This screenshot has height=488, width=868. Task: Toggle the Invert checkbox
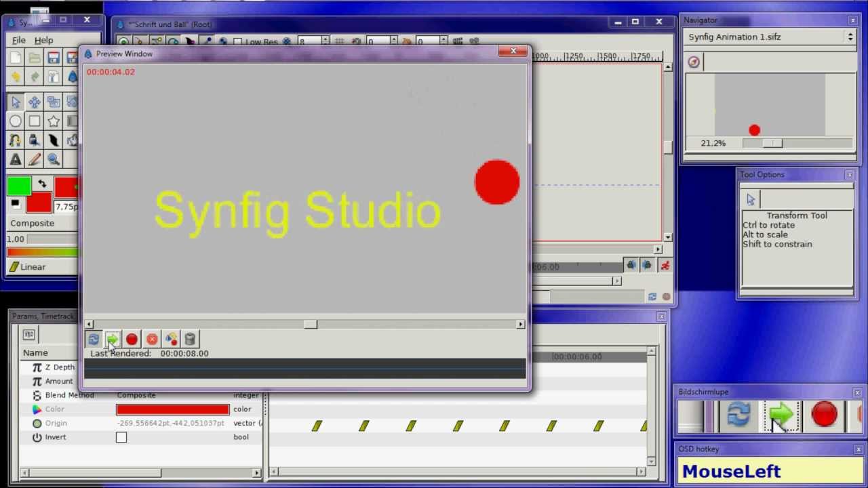click(121, 437)
